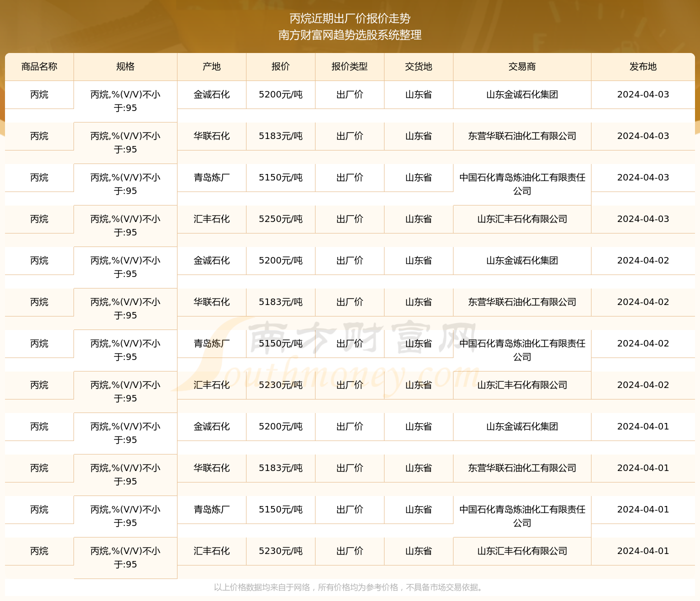Image resolution: width=700 pixels, height=601 pixels.
Task: Click 5200元/吨 in 金诚石化 2024-04-01 row
Action: [280, 426]
